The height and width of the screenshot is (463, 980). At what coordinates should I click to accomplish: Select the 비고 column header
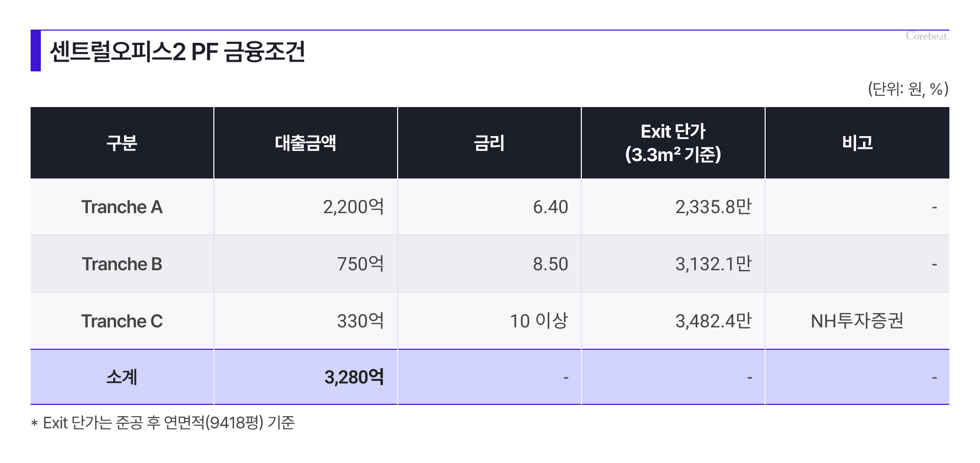[x=857, y=143]
